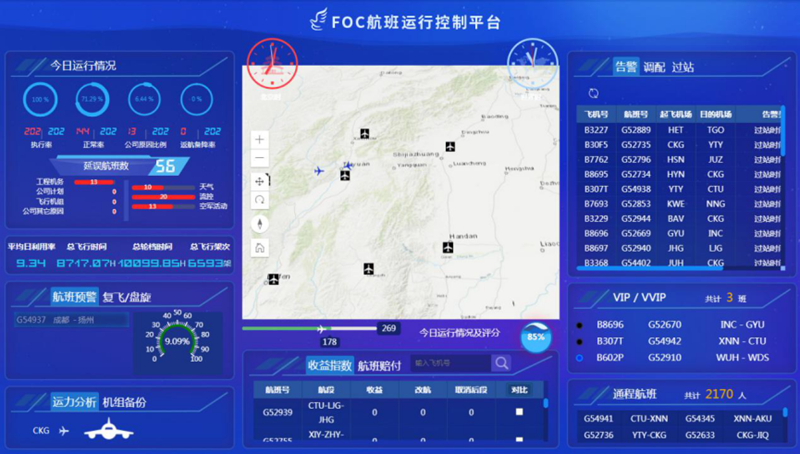Switch to 过站 tab
Screen dimensions: 800x454
coord(683,67)
